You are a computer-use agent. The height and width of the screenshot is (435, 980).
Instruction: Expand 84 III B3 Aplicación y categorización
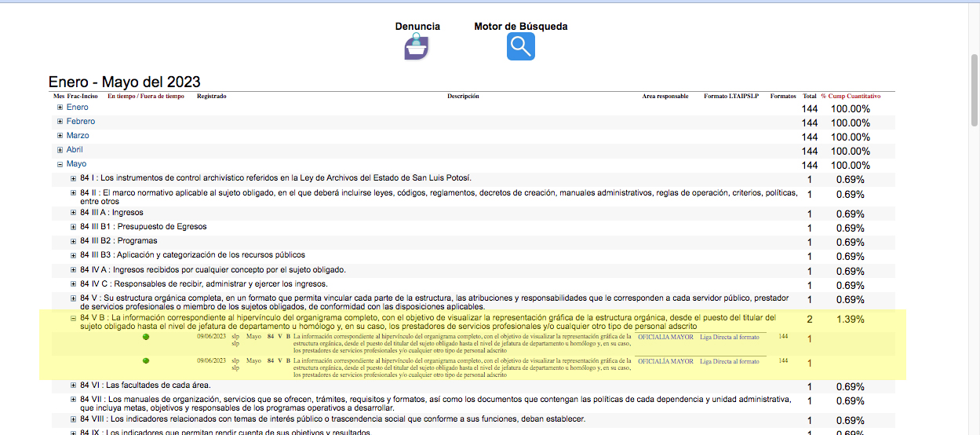pos(75,255)
